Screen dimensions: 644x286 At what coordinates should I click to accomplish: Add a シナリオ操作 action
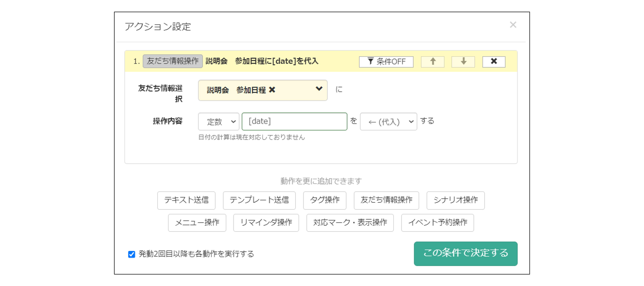[x=456, y=200]
